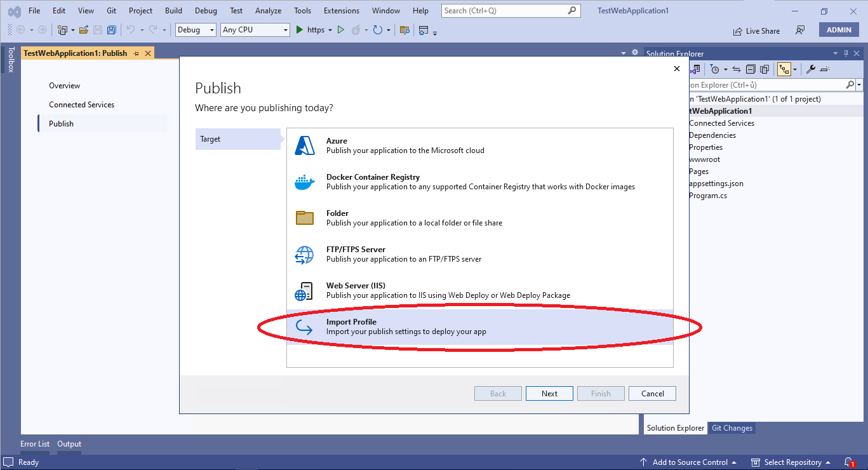This screenshot has width=868, height=470.
Task: Pick the Folder publish target icon
Action: click(x=305, y=218)
